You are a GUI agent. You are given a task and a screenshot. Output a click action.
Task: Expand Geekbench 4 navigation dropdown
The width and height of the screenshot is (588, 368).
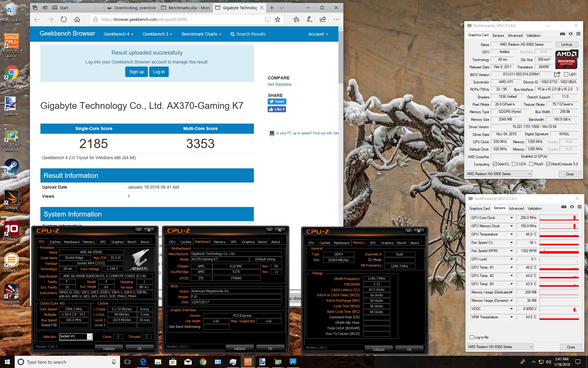point(119,34)
